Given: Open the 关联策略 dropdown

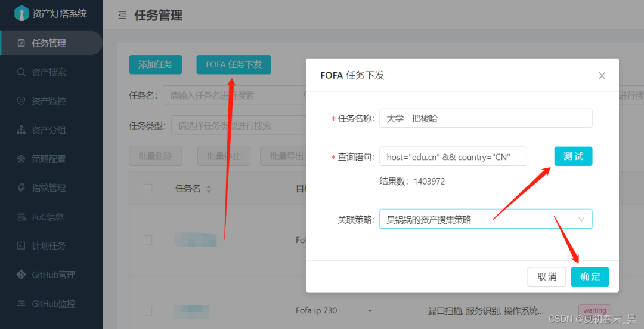Looking at the screenshot, I should [485, 219].
